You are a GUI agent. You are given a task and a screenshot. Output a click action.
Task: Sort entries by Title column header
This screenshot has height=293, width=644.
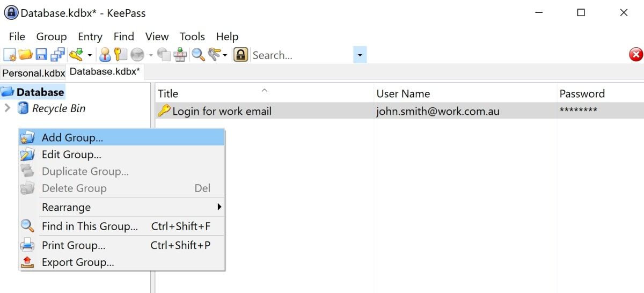click(265, 93)
